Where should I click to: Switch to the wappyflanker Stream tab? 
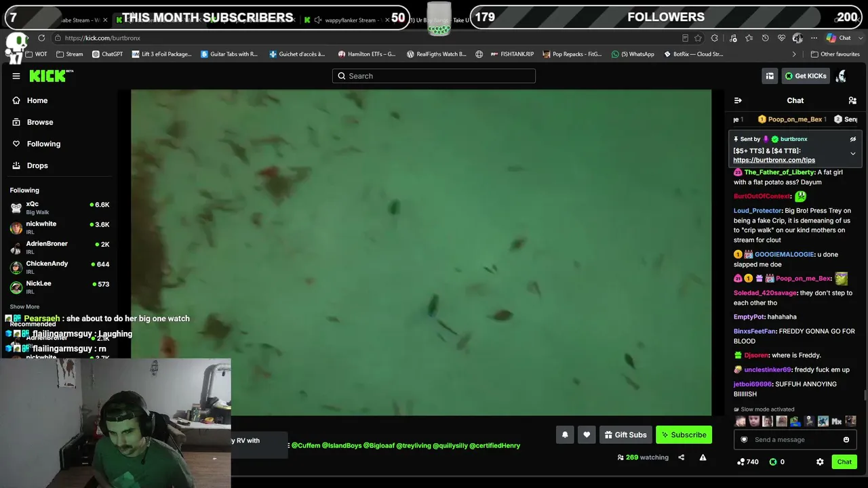click(x=350, y=20)
